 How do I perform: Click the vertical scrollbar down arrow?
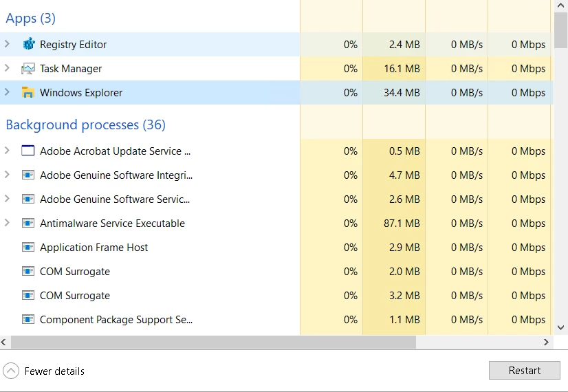(560, 327)
